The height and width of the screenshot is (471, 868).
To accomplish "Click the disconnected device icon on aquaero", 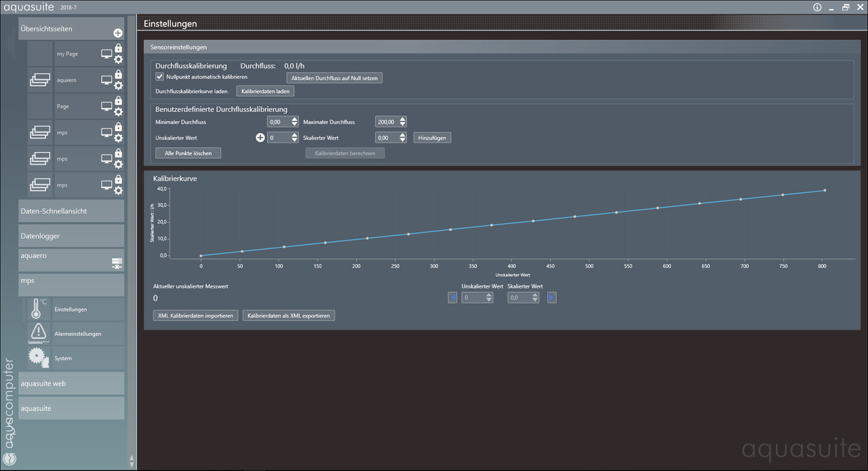I will click(117, 264).
